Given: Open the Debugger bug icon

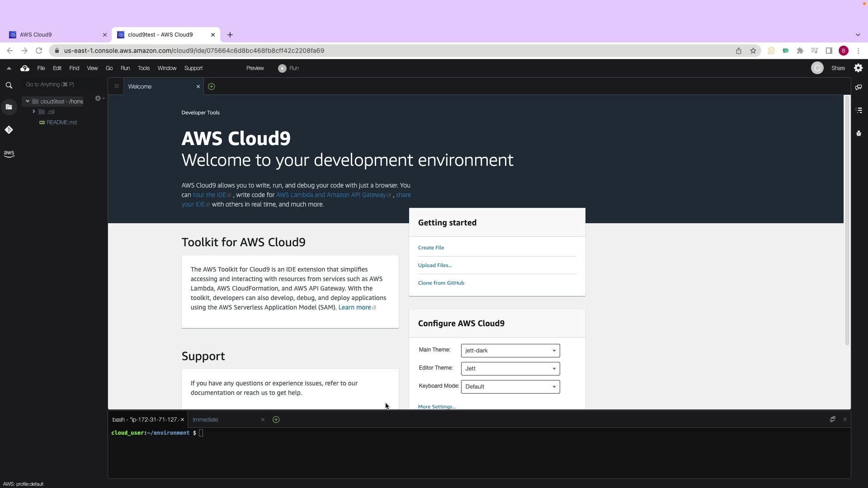Looking at the screenshot, I should click(x=859, y=133).
